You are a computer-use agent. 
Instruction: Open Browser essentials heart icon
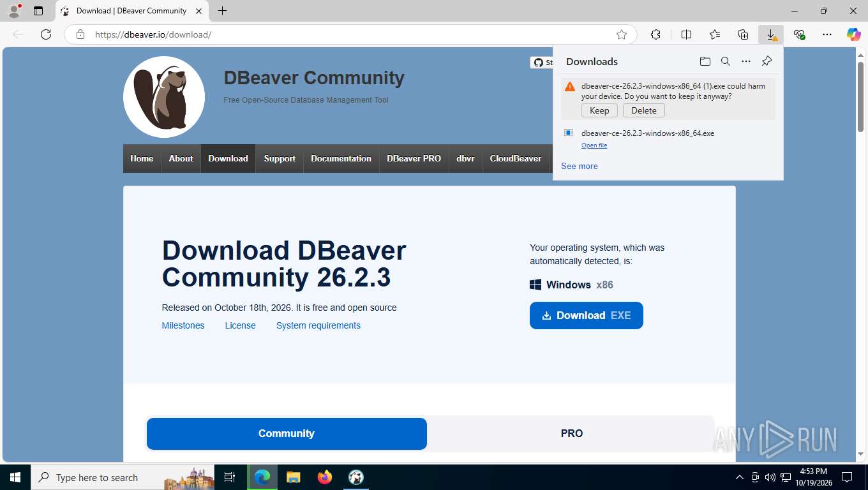[x=799, y=34]
